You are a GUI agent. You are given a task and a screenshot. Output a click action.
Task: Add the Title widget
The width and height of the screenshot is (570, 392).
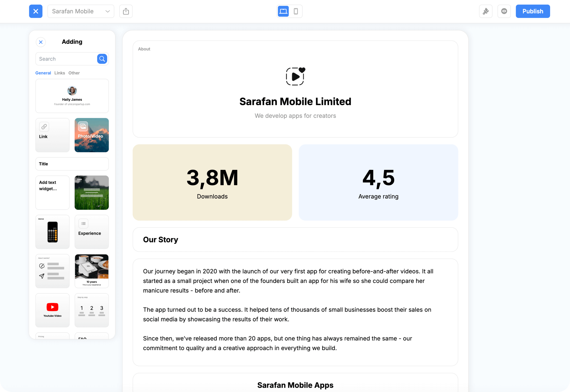coord(72,164)
